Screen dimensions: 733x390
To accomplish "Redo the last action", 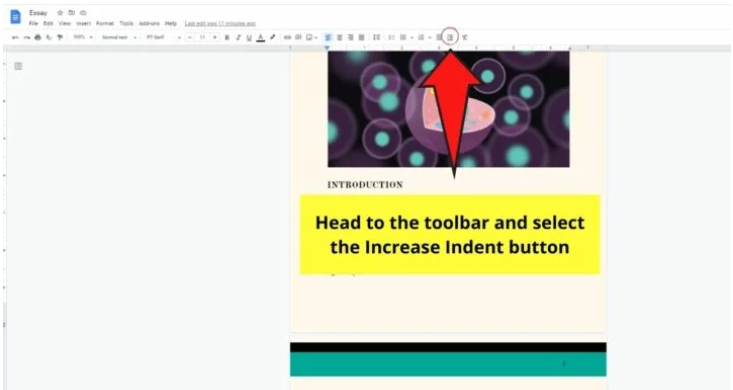I will coord(27,37).
